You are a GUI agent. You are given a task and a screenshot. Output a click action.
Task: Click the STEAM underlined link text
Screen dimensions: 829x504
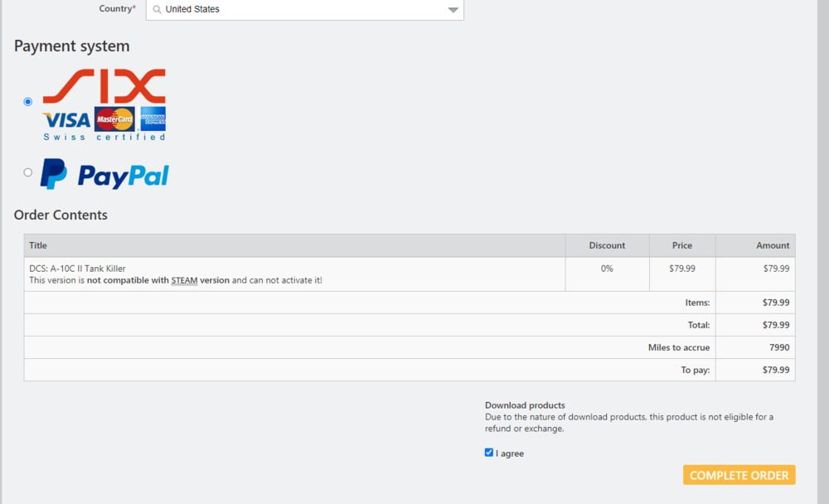tap(184, 280)
